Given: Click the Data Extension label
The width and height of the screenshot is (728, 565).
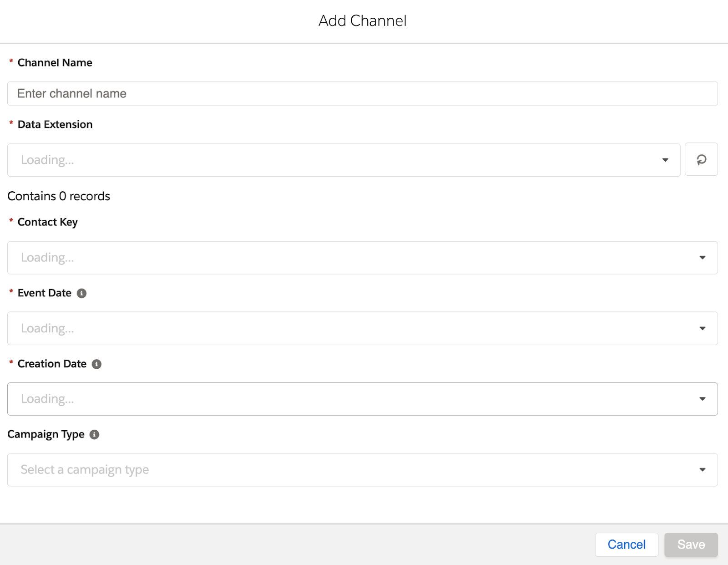Looking at the screenshot, I should (x=55, y=125).
